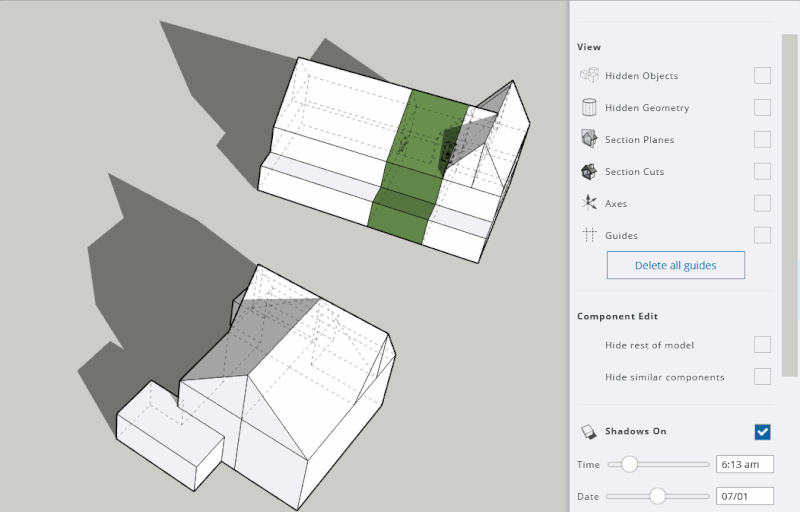Screen dimensions: 800x512
Task: Click the Time slider handle
Action: (629, 464)
